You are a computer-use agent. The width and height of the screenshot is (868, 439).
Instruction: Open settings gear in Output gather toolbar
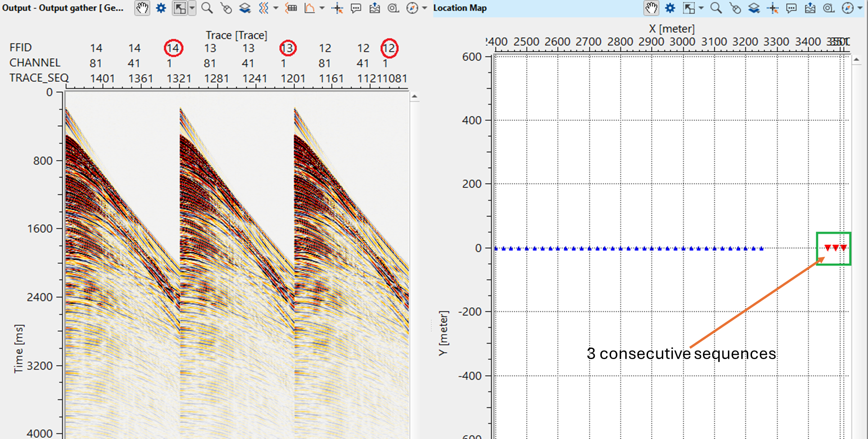(x=161, y=8)
